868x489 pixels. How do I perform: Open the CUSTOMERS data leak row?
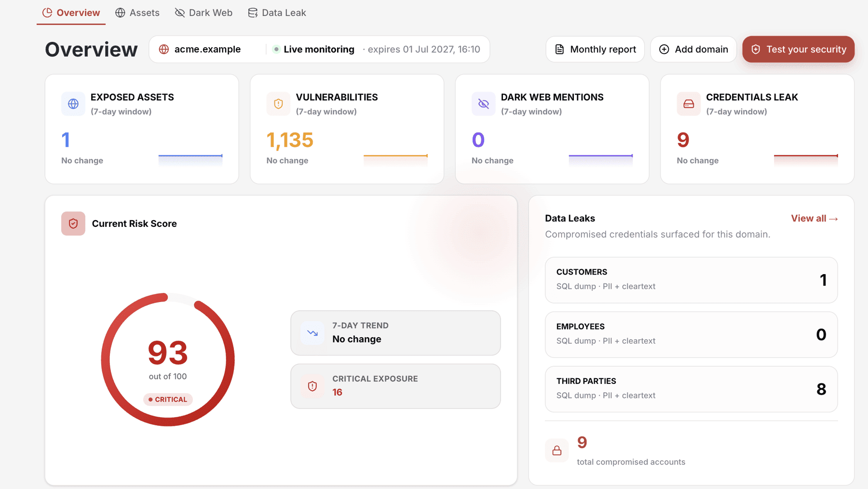click(691, 280)
